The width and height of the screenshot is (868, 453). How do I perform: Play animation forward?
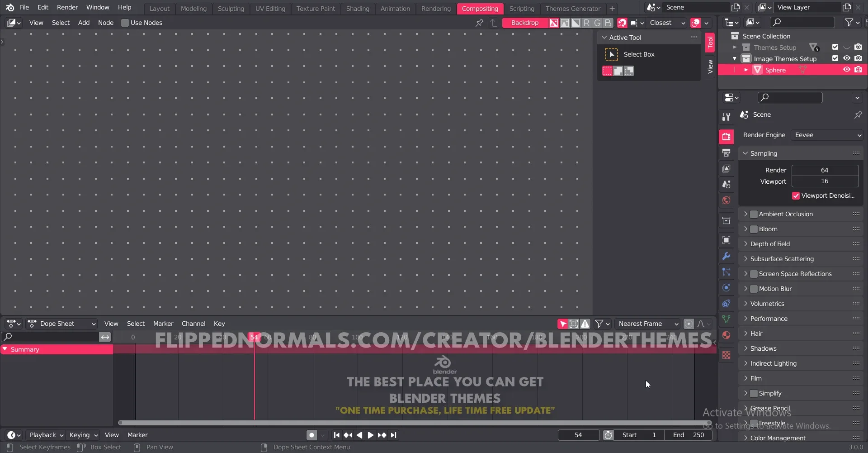(370, 435)
